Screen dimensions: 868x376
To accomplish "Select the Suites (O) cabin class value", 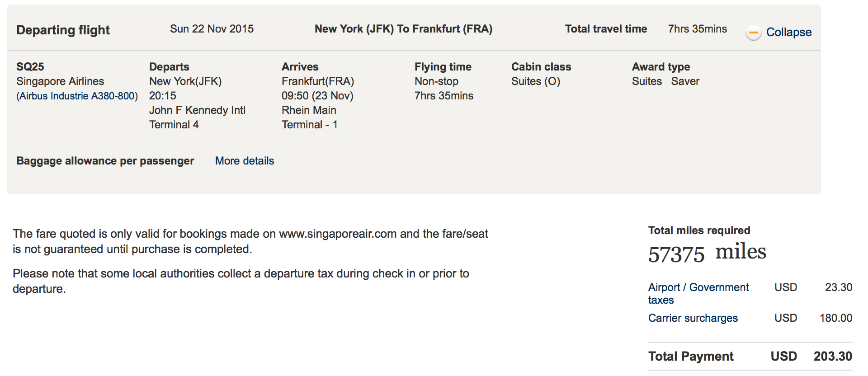I will pos(536,81).
